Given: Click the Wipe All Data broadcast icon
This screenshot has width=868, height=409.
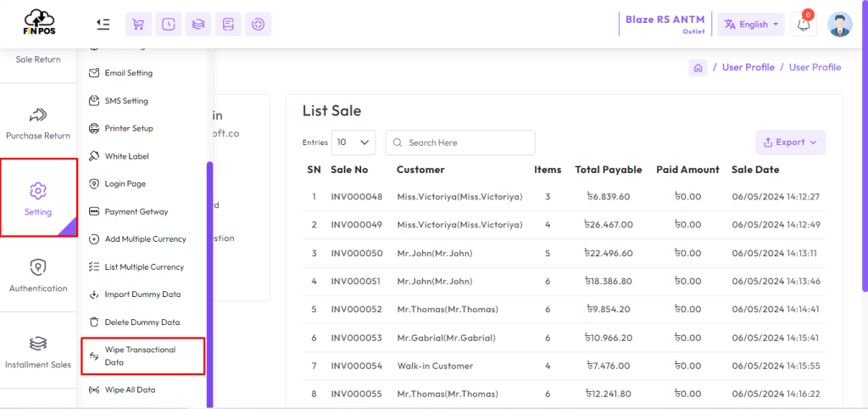Looking at the screenshot, I should click(94, 389).
